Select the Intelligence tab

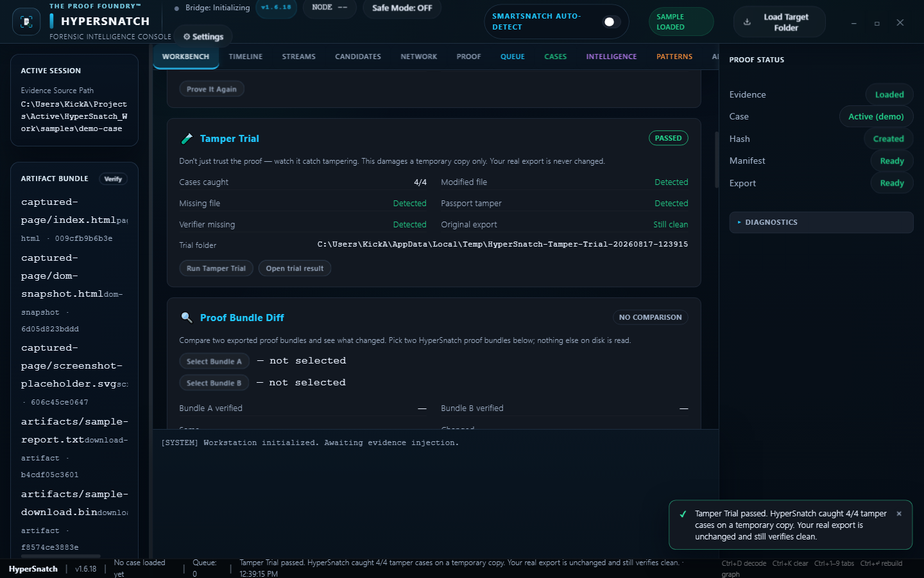click(612, 57)
